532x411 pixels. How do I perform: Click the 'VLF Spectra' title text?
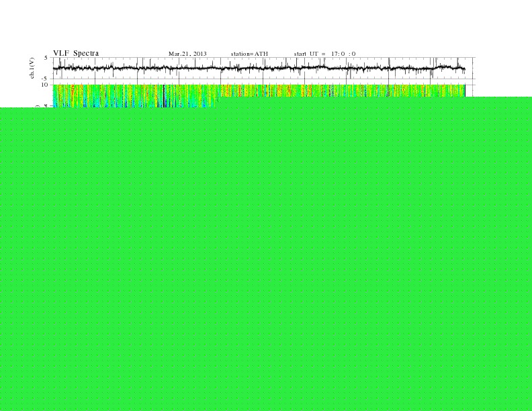click(x=76, y=53)
